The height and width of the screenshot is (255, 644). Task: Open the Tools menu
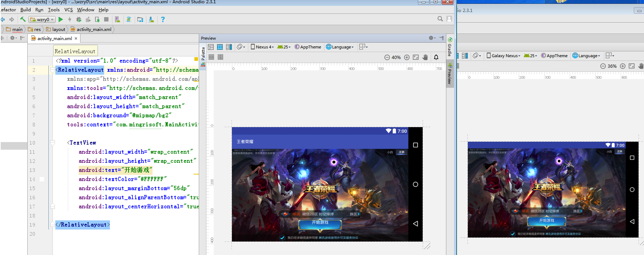pyautogui.click(x=54, y=10)
